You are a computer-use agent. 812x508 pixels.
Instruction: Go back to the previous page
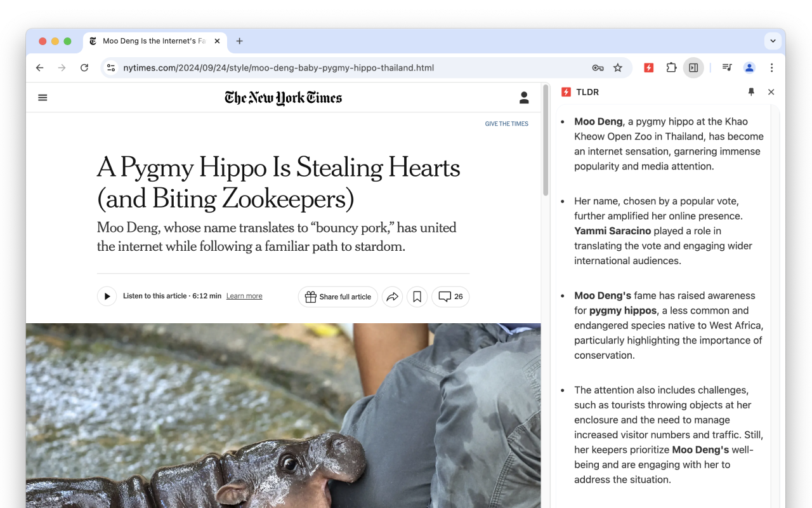[x=40, y=68]
